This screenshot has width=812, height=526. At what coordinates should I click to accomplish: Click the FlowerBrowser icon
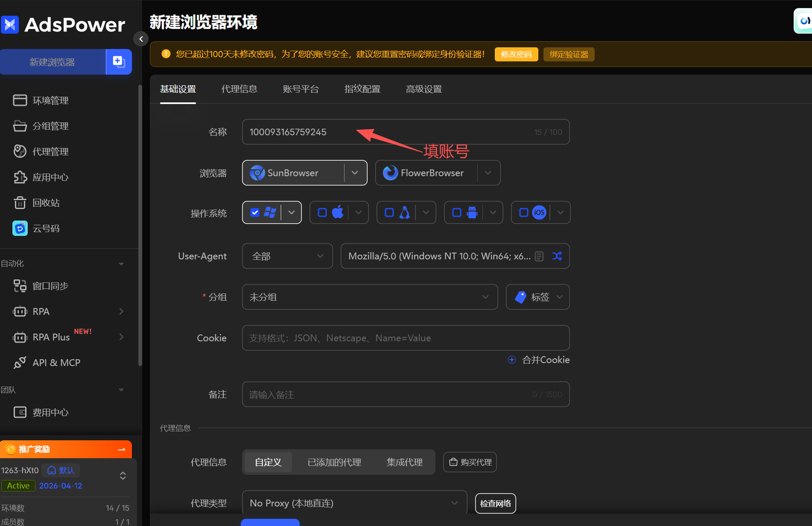(390, 173)
